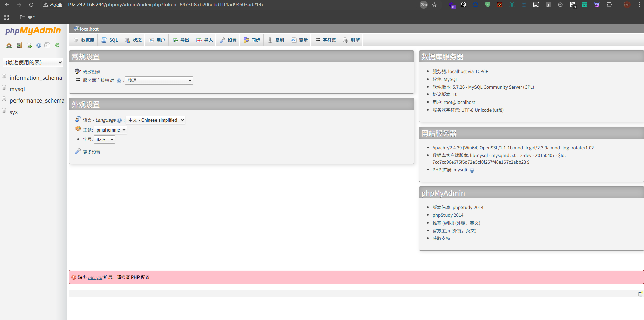Click the 不安全 site security indicator
Image resolution: width=644 pixels, height=320 pixels.
53,5
